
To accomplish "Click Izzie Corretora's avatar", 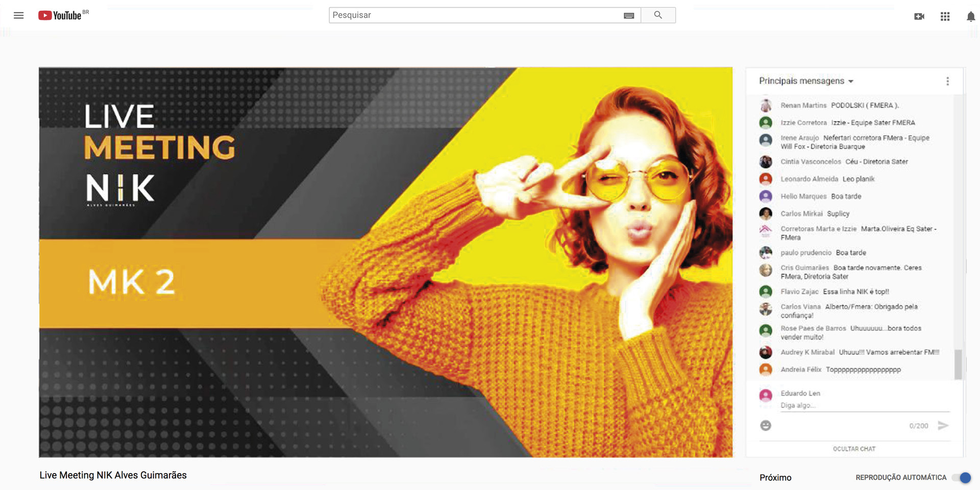I will click(766, 122).
